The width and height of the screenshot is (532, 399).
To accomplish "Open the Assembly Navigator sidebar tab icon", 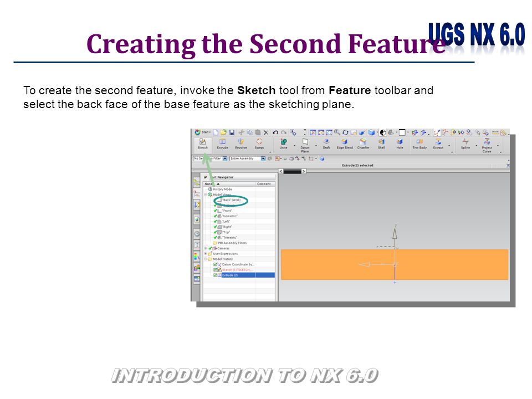I will point(197,182).
